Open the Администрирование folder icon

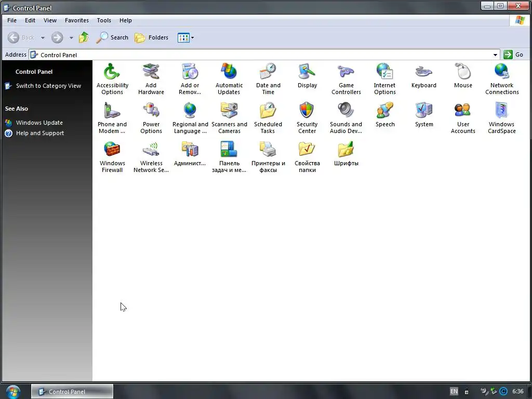190,150
